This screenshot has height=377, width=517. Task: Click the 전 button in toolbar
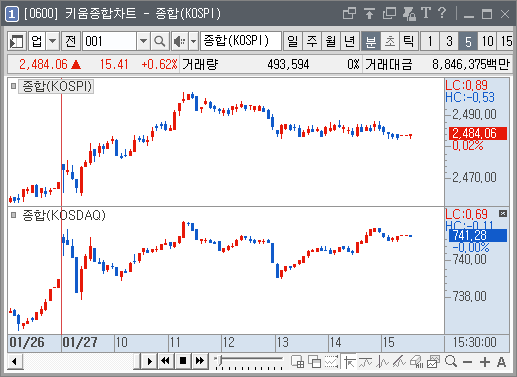[71, 42]
